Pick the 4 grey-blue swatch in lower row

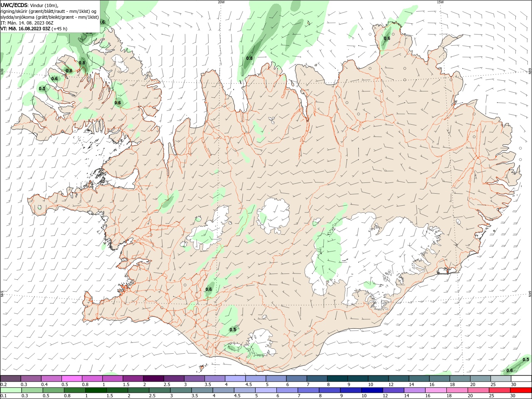(x=224, y=390)
